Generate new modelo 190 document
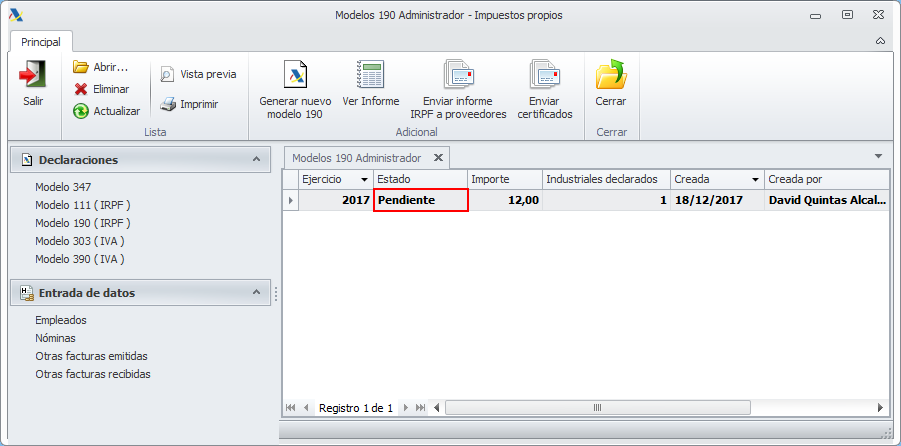Viewport: 901px width, 446px height. (x=295, y=75)
